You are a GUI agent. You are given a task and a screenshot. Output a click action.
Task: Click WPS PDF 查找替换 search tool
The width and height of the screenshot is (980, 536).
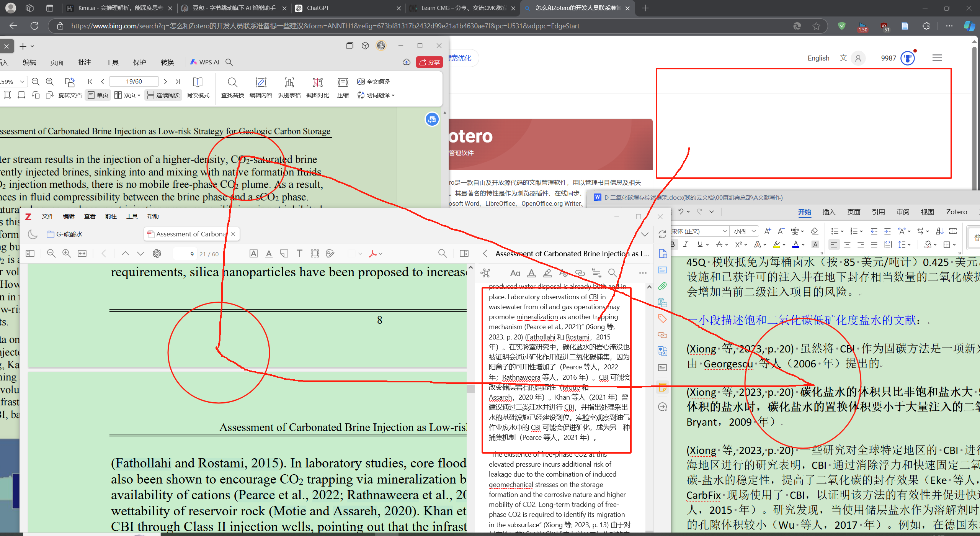pos(232,87)
